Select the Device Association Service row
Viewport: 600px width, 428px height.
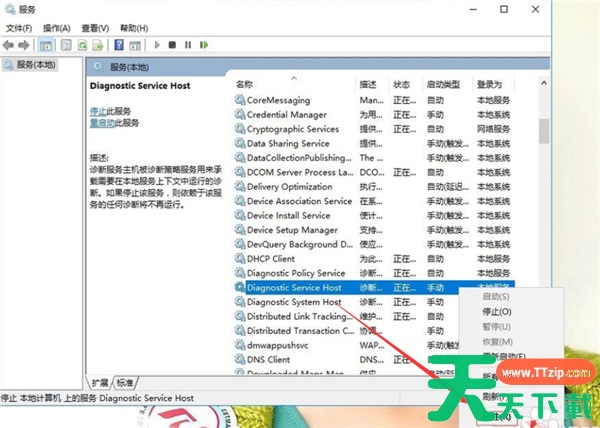pyautogui.click(x=373, y=201)
